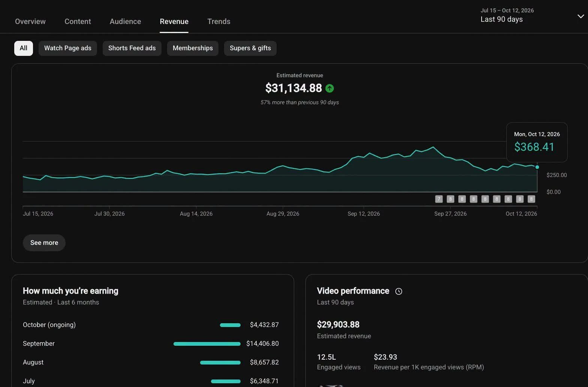Click the July row label
Screen dimensions: 588x387
29,381
